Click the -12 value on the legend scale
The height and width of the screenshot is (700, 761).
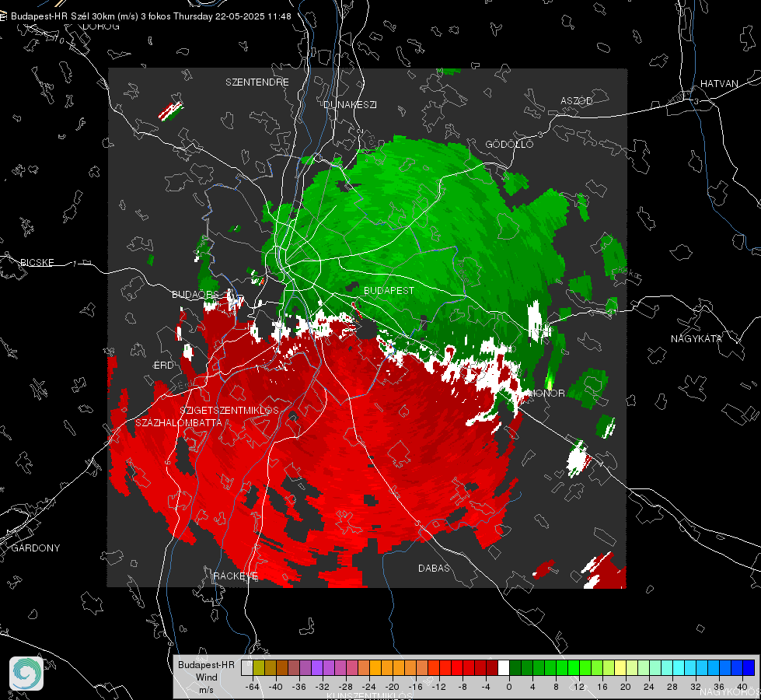point(438,687)
